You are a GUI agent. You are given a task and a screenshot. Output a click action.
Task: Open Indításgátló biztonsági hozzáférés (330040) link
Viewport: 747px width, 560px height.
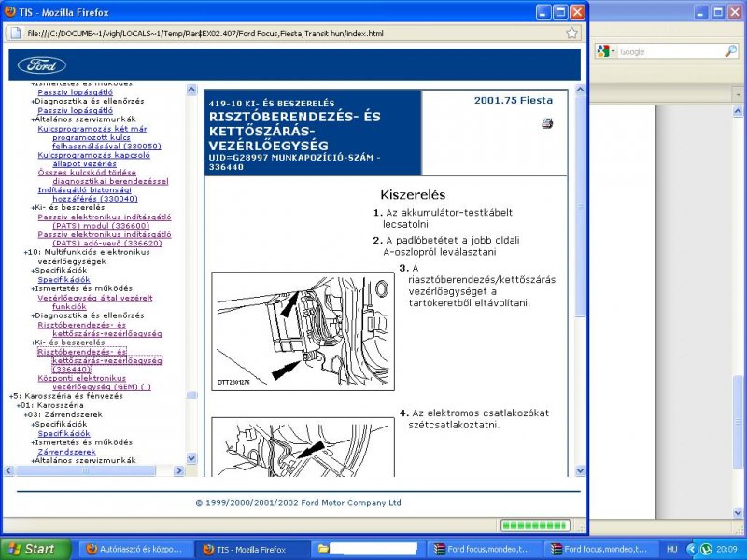[88, 194]
